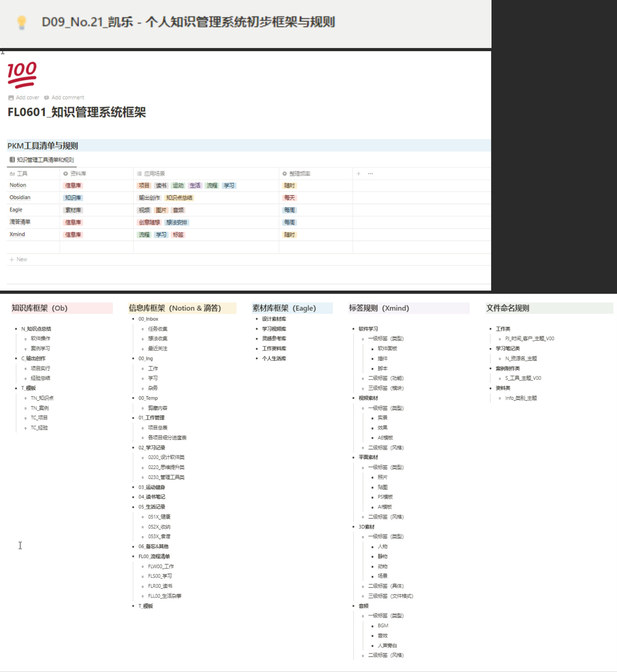
Task: Click the 视频 tag in the Eagle row
Action: point(144,210)
